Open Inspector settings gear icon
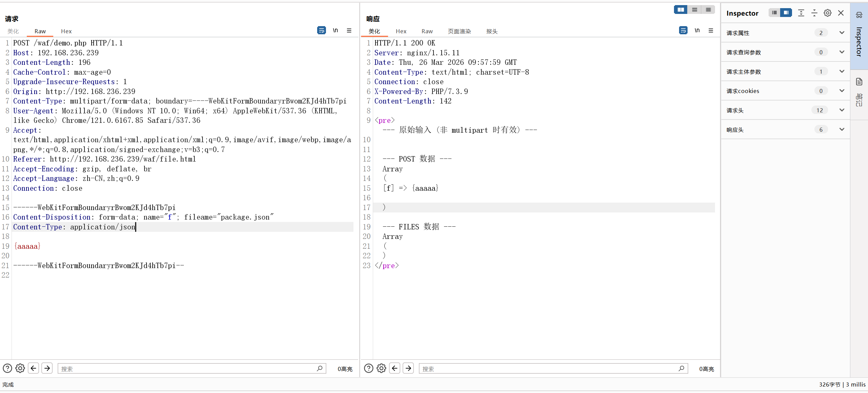Screen dimensions: 868x393 827,13
